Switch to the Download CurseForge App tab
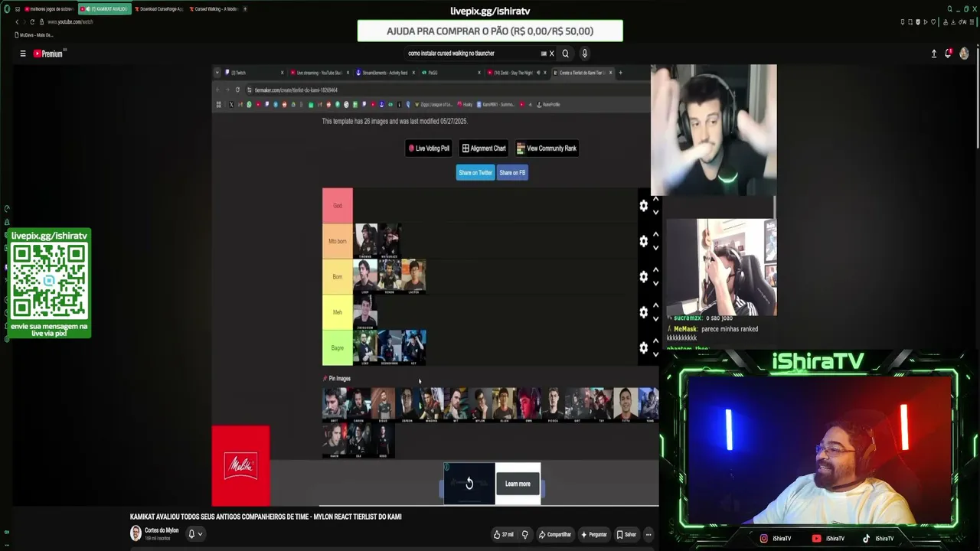The width and height of the screenshot is (980, 551). point(159,9)
